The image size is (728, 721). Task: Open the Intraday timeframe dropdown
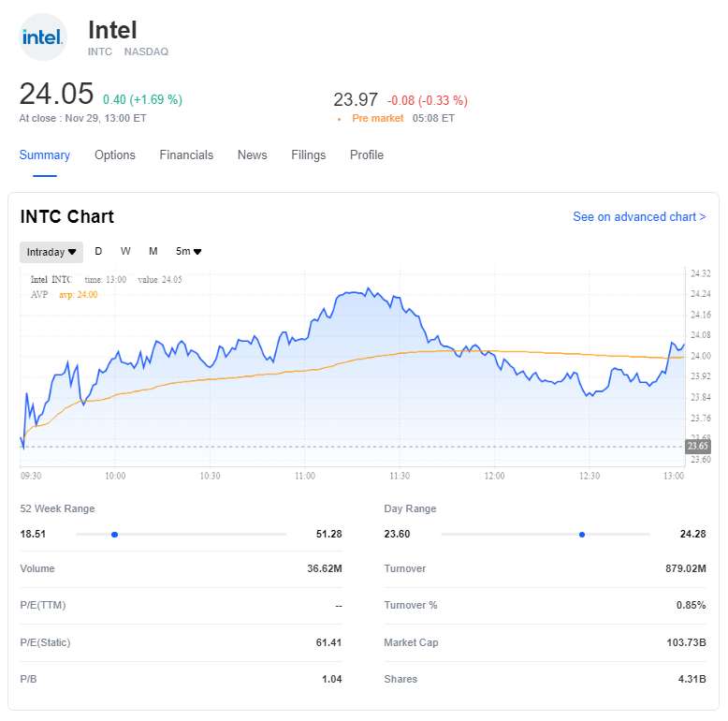[x=51, y=252]
